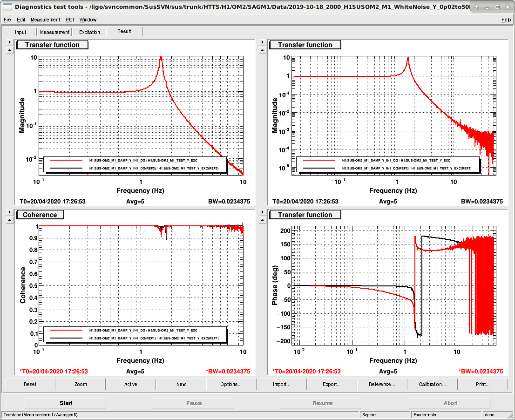Click the Start button
Image resolution: width=515 pixels, height=420 pixels.
point(66,403)
